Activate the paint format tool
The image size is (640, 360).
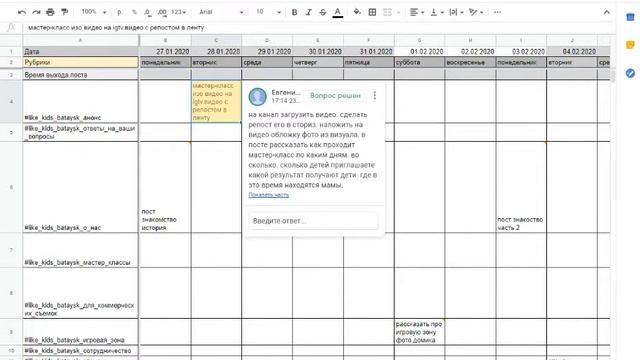[64, 12]
